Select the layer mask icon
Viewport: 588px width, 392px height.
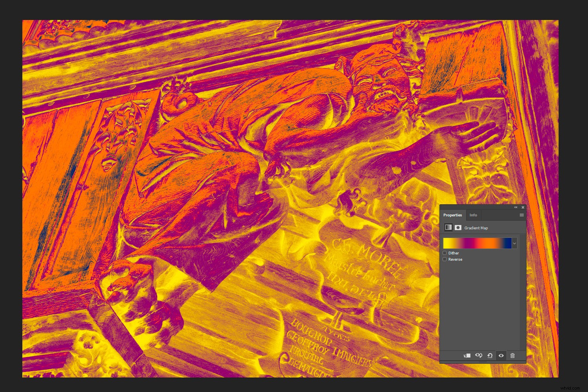pyautogui.click(x=457, y=227)
